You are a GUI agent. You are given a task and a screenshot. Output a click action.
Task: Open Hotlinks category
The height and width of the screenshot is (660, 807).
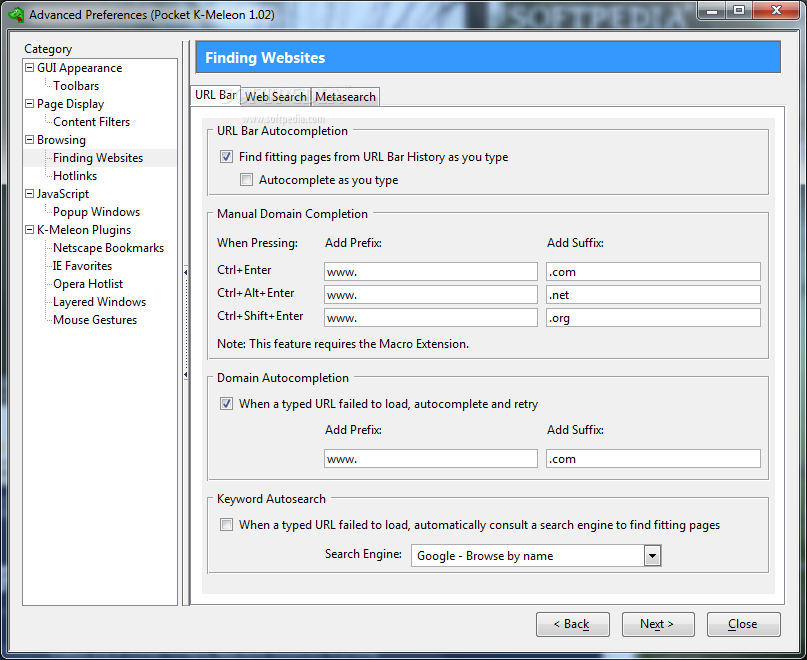point(75,176)
